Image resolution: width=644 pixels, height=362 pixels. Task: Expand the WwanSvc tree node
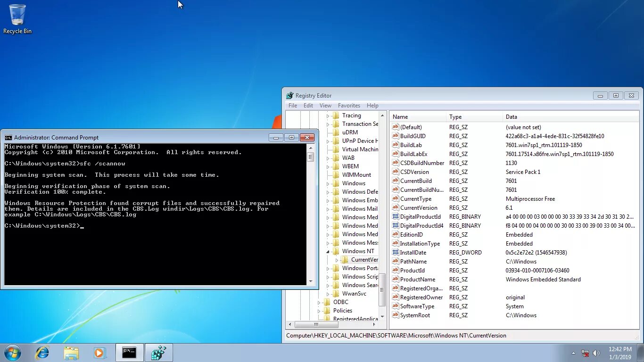pyautogui.click(x=328, y=294)
